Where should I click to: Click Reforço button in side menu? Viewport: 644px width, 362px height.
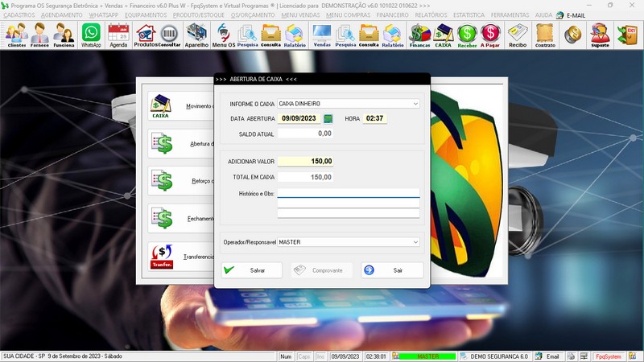(181, 181)
